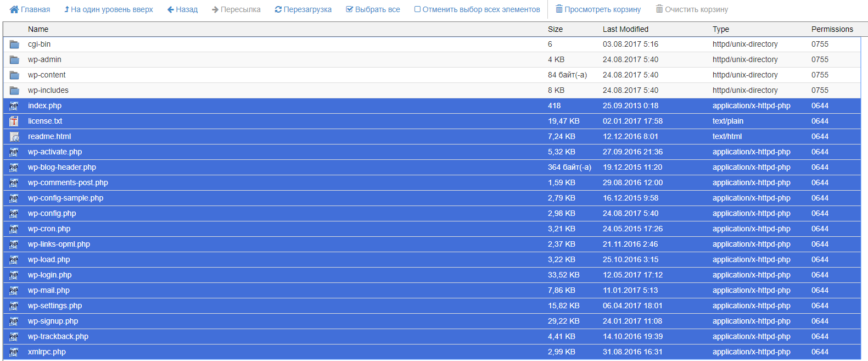Image resolution: width=868 pixels, height=361 pixels.
Task: Click the Назад back arrow button
Action: [182, 9]
